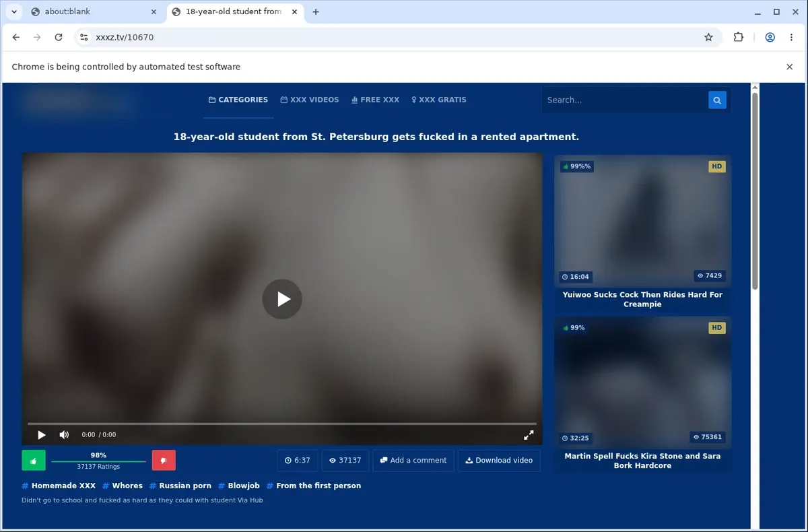The width and height of the screenshot is (808, 532).
Task: Open the Extensions puzzle icon
Action: tap(739, 38)
